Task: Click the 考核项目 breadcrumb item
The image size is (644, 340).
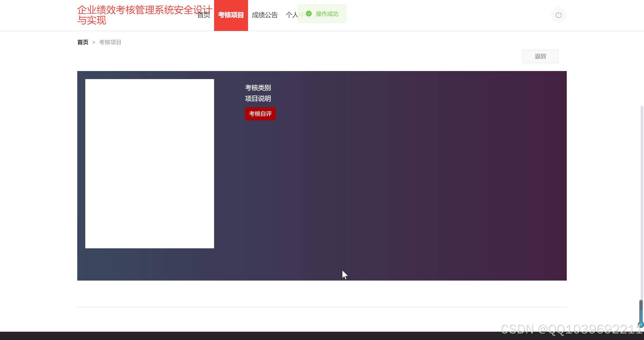Action: [x=110, y=42]
